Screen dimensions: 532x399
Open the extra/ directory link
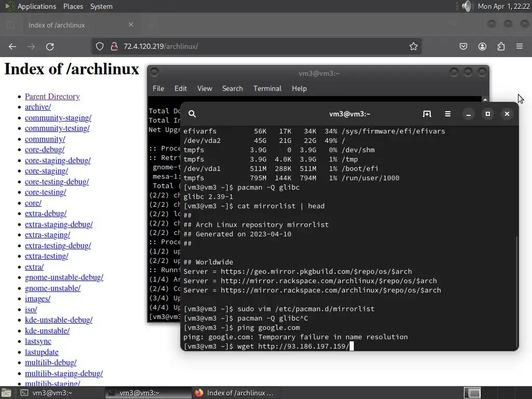[34, 267]
